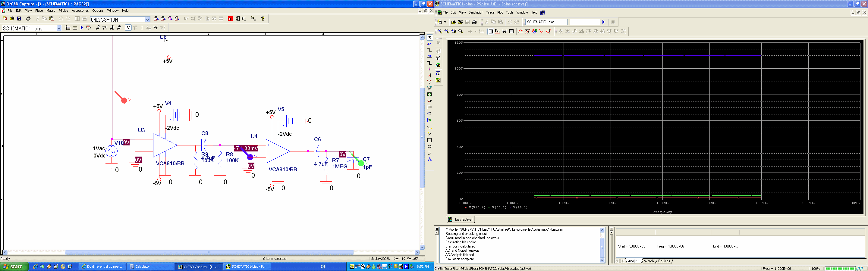Zoom out on the schematic in Capture

[163, 18]
